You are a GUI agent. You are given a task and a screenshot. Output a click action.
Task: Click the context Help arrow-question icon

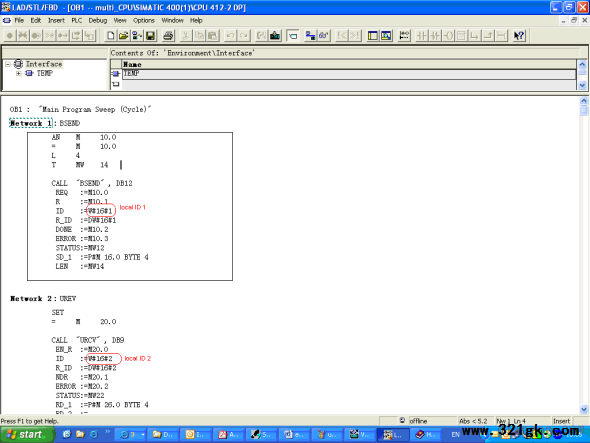(x=519, y=36)
